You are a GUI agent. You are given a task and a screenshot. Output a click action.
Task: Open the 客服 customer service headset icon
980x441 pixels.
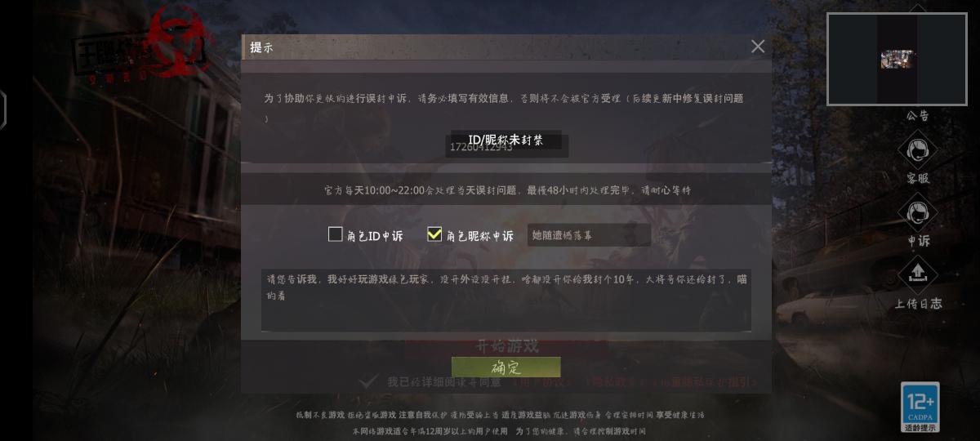click(917, 151)
